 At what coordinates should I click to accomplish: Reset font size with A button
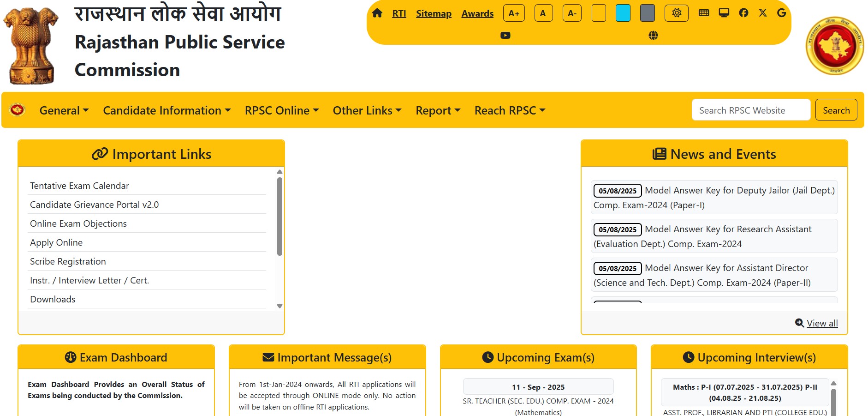[543, 13]
